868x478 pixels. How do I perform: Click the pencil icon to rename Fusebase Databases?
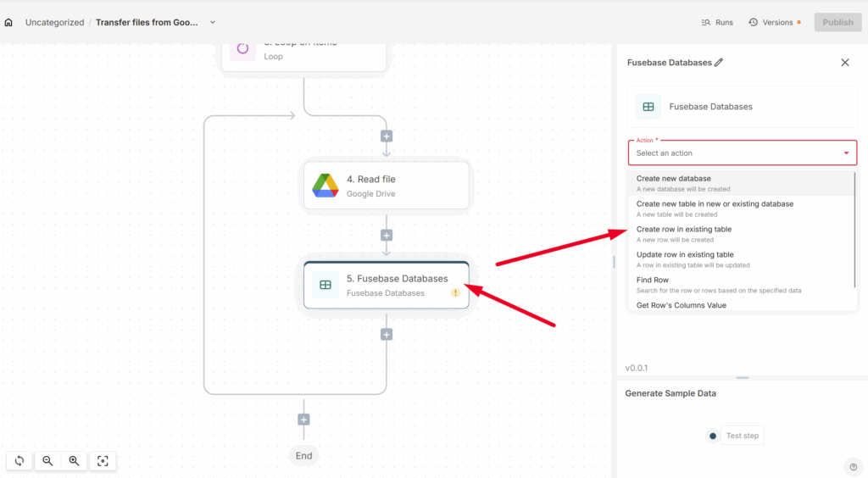coord(719,63)
